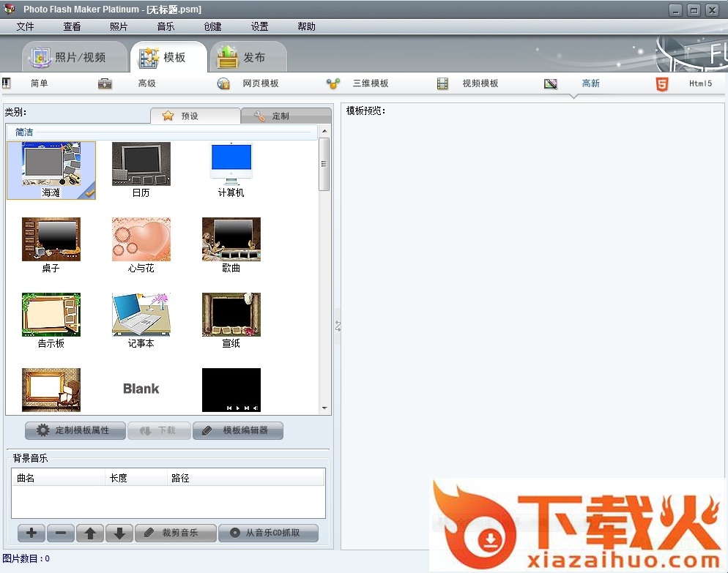Open the 高级 templates toolbox icon
Viewport: 728px width, 573px height.
pos(105,83)
